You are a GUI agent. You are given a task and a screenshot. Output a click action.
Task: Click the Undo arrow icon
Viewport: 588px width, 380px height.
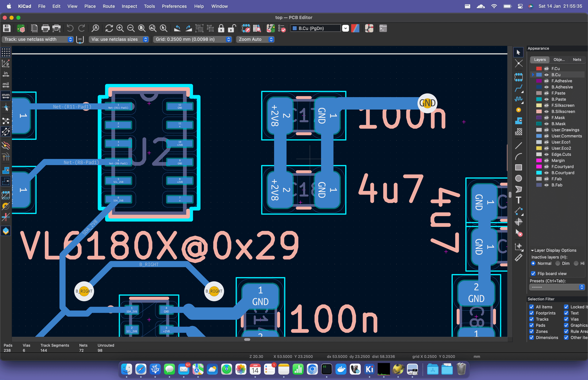(70, 28)
